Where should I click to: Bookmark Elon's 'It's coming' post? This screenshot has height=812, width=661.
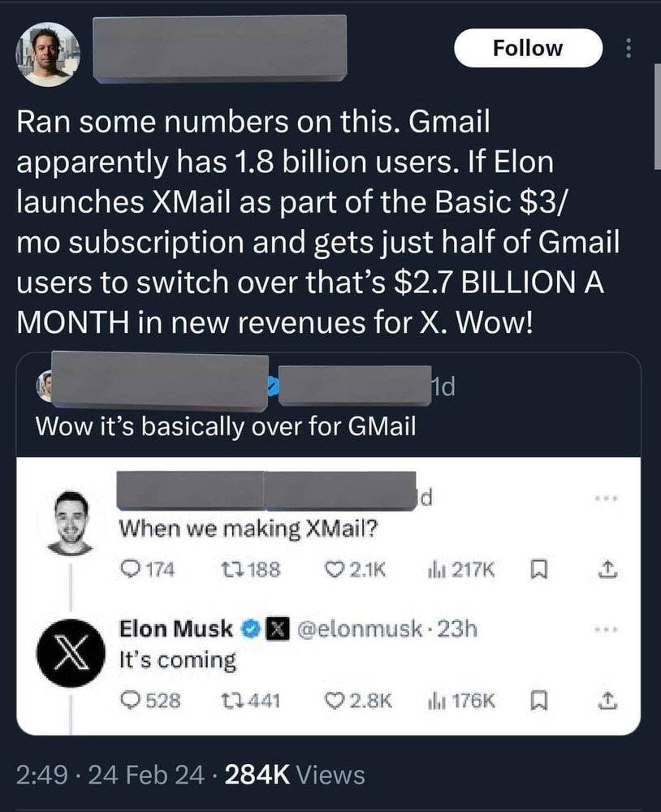[535, 699]
